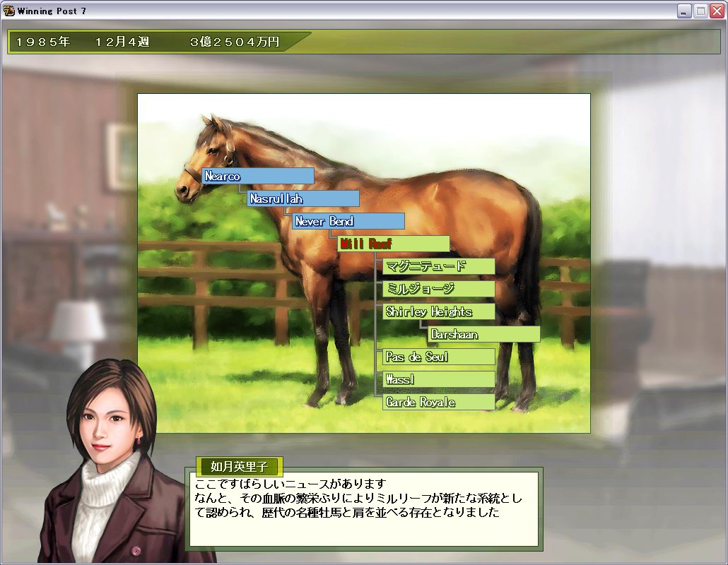
Task: Click the マグニテュード descendant box
Action: tap(439, 266)
